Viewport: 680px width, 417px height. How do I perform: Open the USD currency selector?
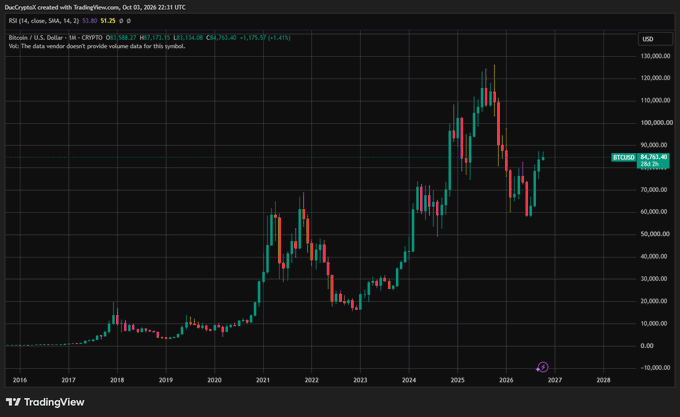click(x=655, y=39)
